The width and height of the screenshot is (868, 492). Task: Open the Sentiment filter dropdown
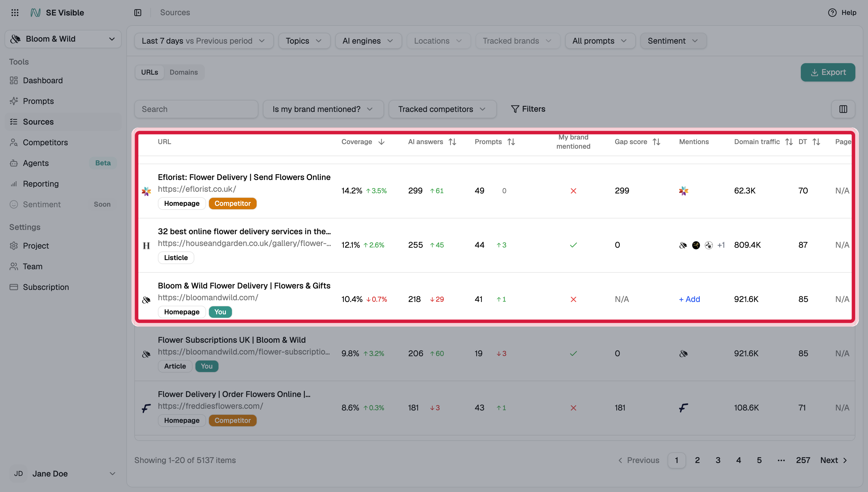[673, 41]
